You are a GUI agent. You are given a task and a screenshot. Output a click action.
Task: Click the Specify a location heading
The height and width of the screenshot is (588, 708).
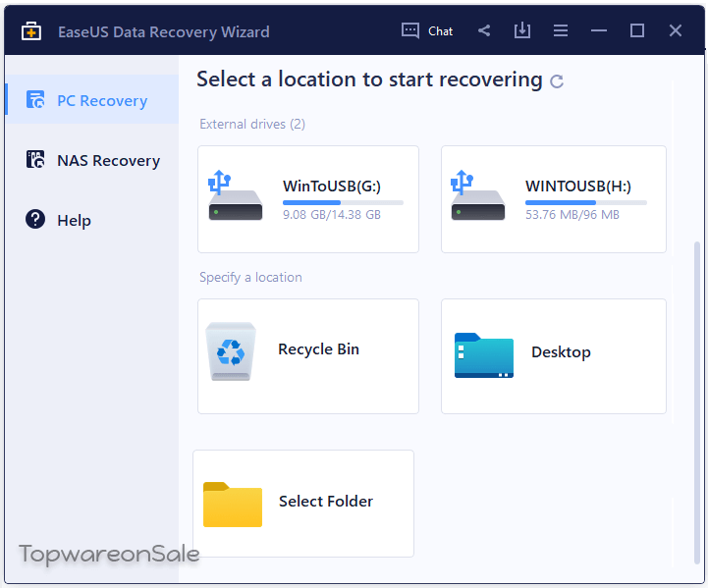pos(250,277)
